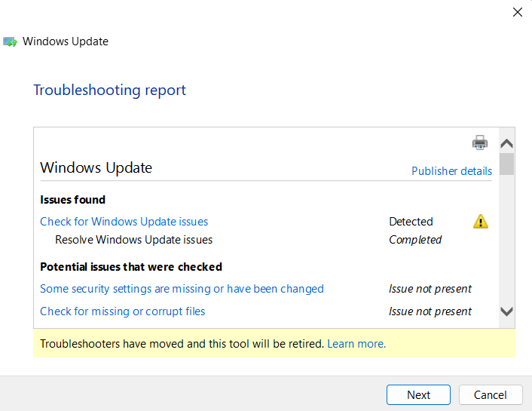Click the printer icon to print report

pyautogui.click(x=480, y=143)
